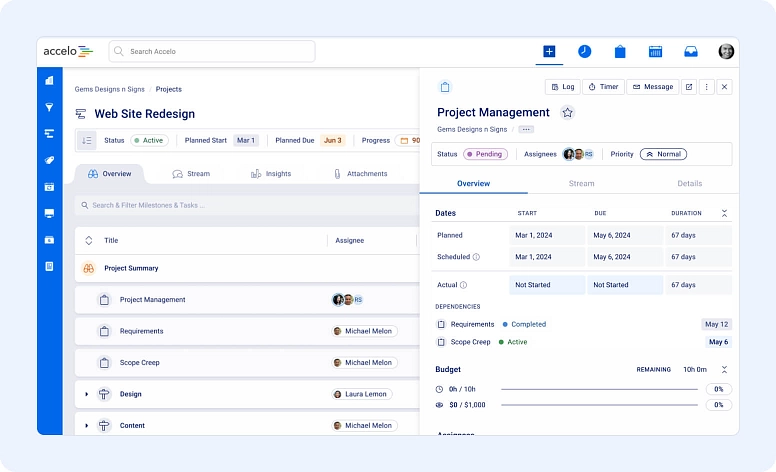Open the monitor icon in left sidebar
Viewport: 776px width, 472px height.
click(x=49, y=213)
